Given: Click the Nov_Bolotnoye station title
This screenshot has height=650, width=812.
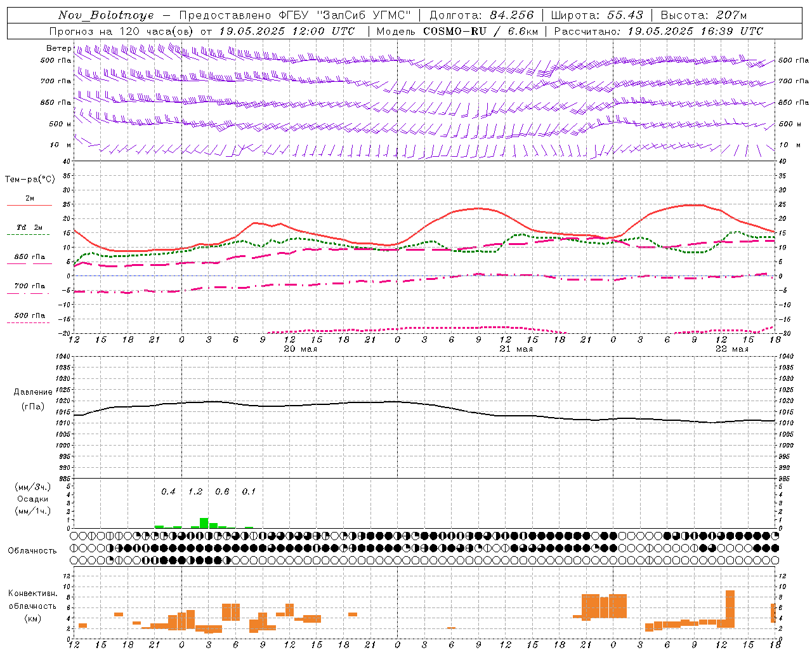Looking at the screenshot, I should (106, 15).
